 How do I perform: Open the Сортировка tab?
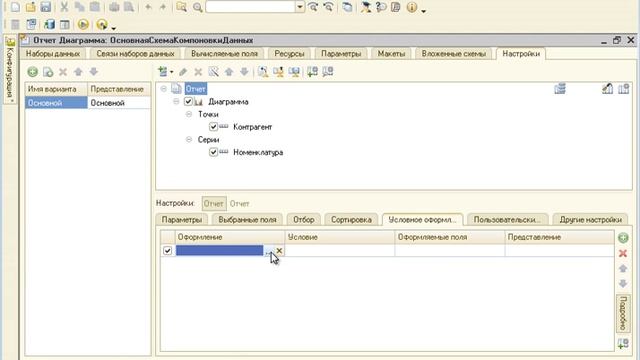click(x=351, y=220)
